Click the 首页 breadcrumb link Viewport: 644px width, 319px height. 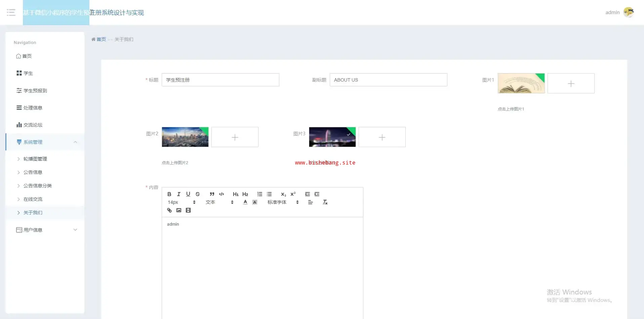point(101,39)
